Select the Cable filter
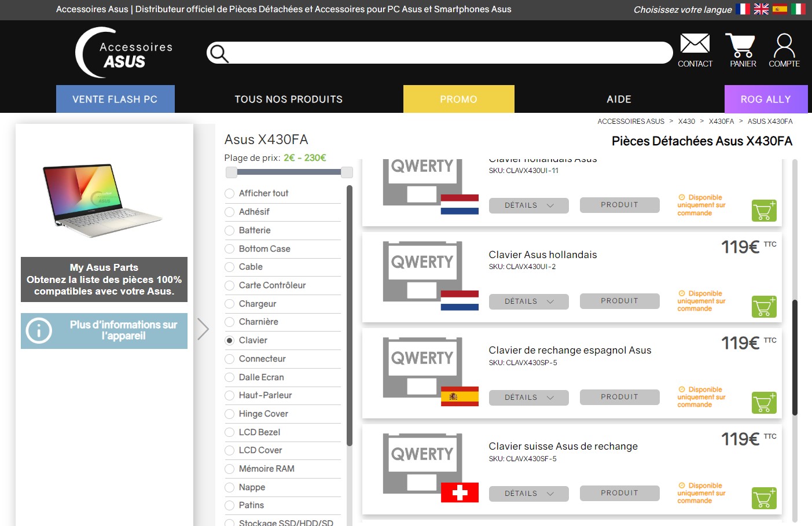 coord(230,267)
